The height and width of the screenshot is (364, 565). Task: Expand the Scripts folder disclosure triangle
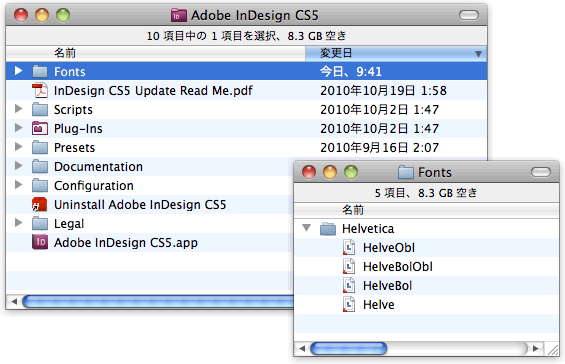tap(18, 109)
